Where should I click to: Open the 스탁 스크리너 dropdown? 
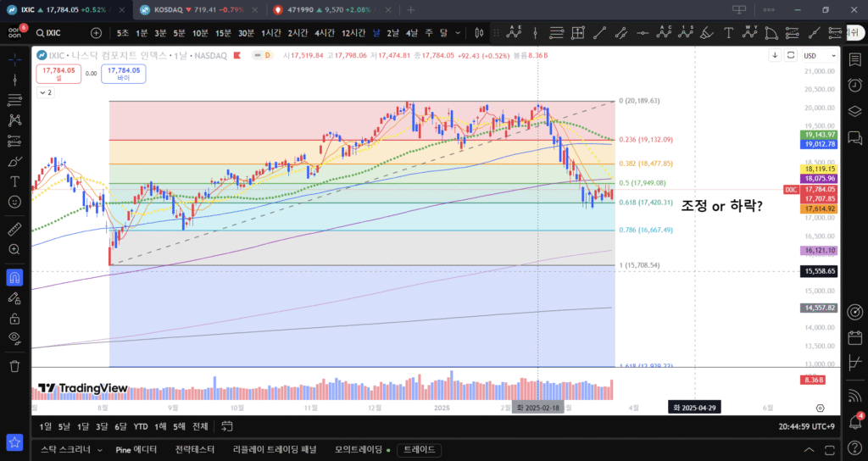point(71,449)
